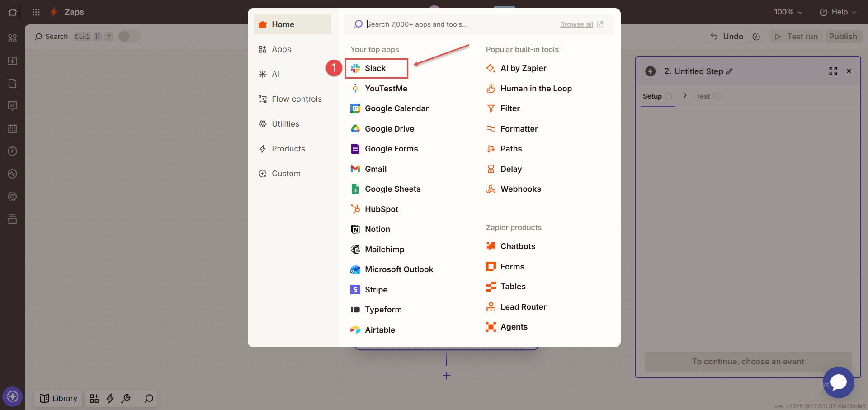
Task: Select Slack from top apps
Action: tap(375, 68)
